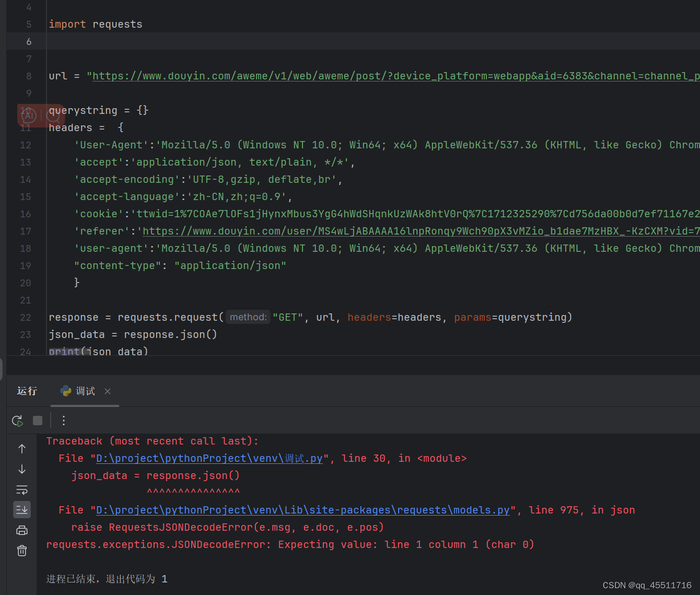Rerun the 调试 debug session
This screenshot has height=595, width=700.
click(x=17, y=421)
